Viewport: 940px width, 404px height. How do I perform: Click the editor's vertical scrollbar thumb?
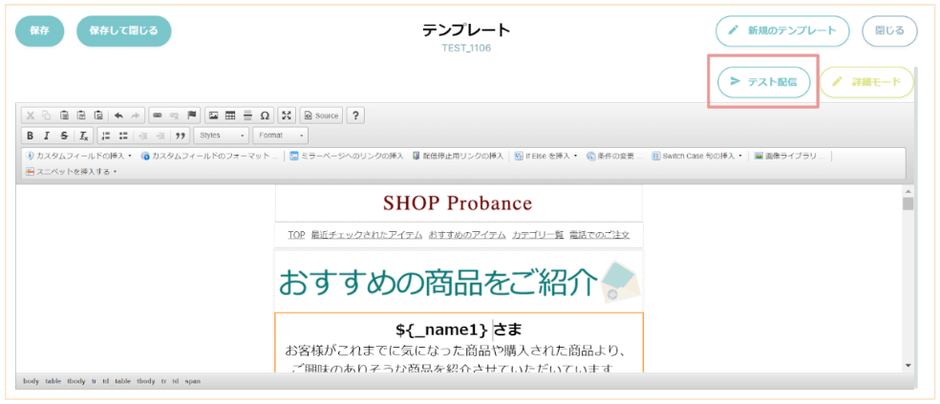(908, 204)
